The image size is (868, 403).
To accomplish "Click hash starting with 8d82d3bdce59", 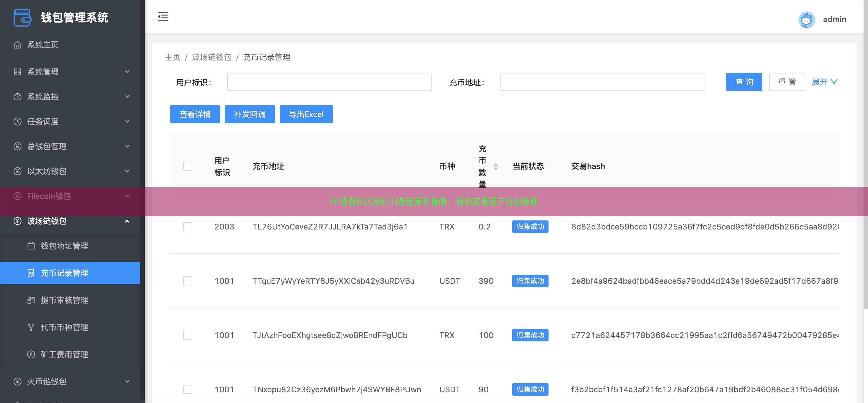I will pyautogui.click(x=705, y=227).
